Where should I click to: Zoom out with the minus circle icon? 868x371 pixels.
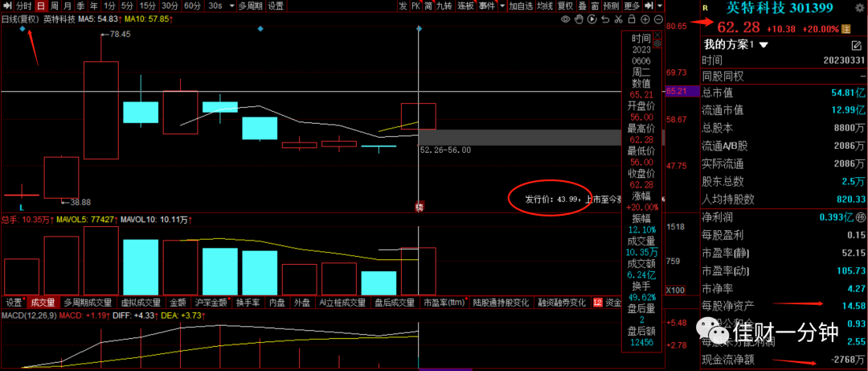659,19
